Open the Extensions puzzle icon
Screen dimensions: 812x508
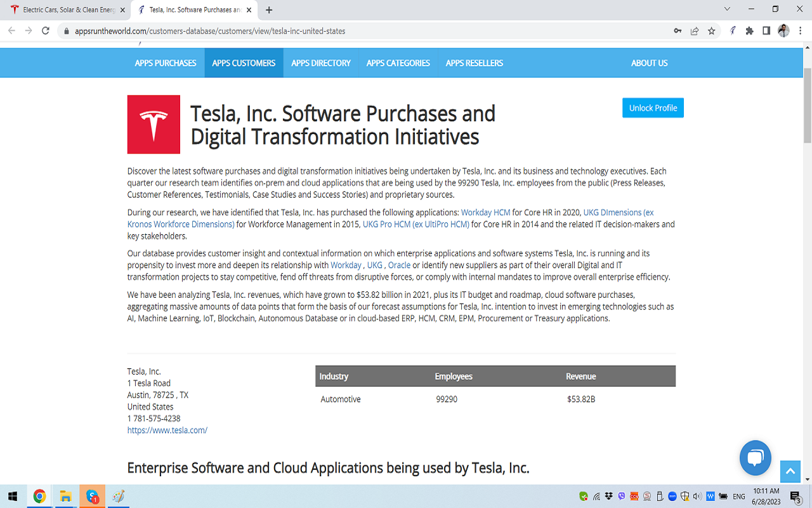[x=750, y=30]
